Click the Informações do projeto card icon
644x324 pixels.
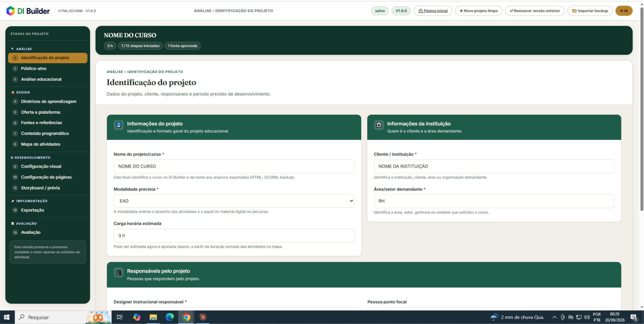tap(118, 125)
